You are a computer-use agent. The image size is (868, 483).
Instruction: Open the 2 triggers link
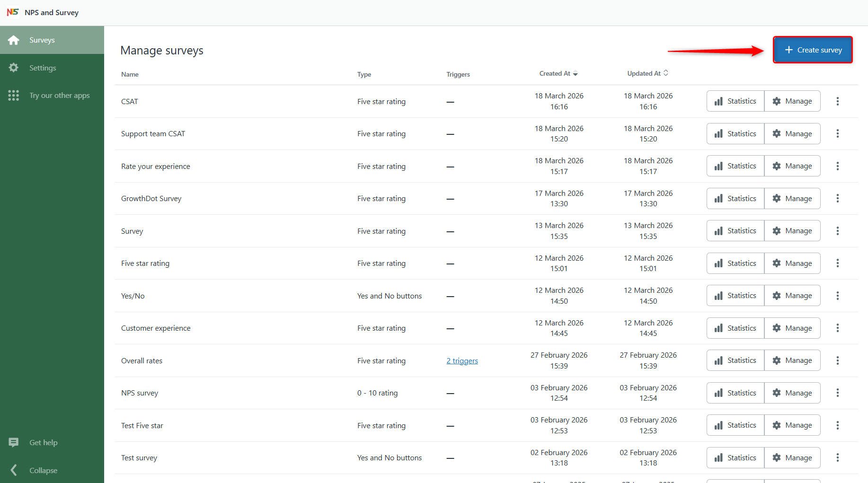click(462, 360)
